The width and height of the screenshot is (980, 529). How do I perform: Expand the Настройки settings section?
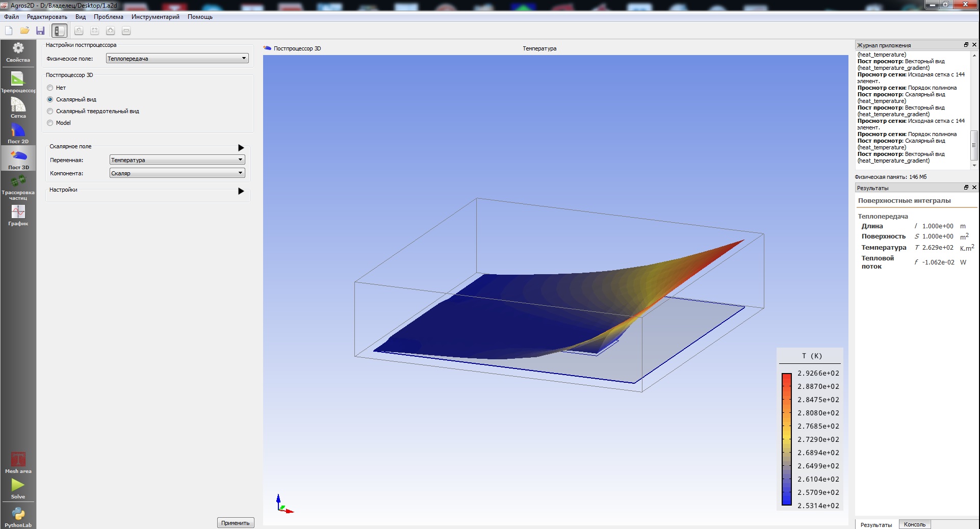241,191
